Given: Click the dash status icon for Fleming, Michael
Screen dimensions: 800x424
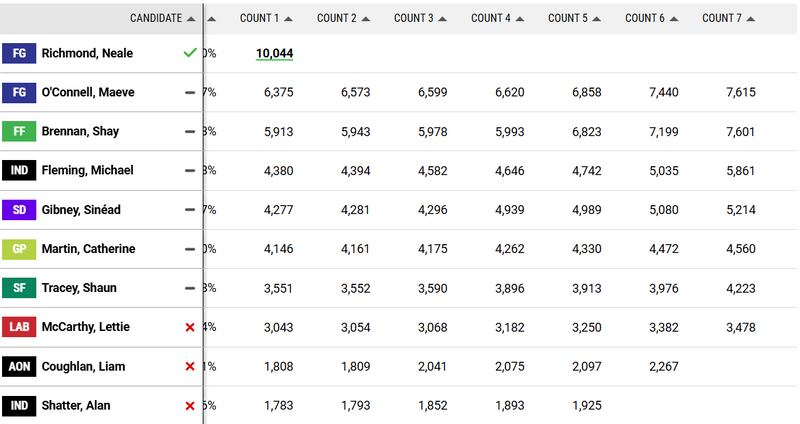Looking at the screenshot, I should [190, 171].
